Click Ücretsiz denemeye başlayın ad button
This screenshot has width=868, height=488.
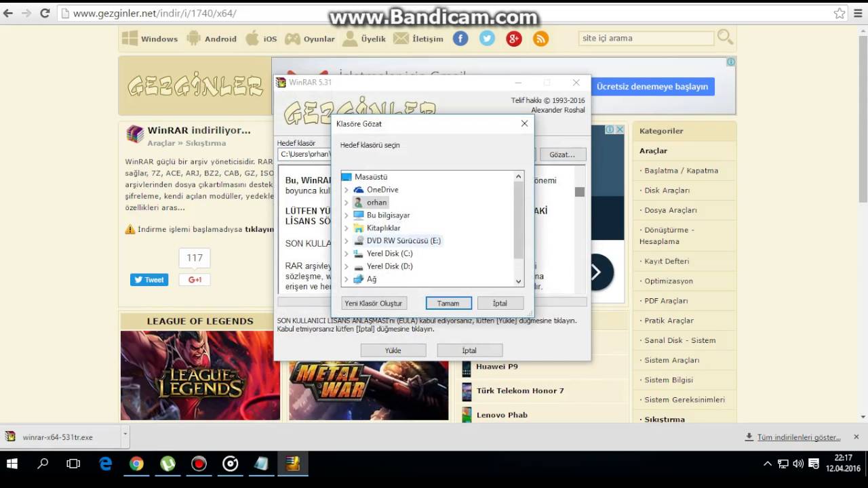(x=652, y=86)
